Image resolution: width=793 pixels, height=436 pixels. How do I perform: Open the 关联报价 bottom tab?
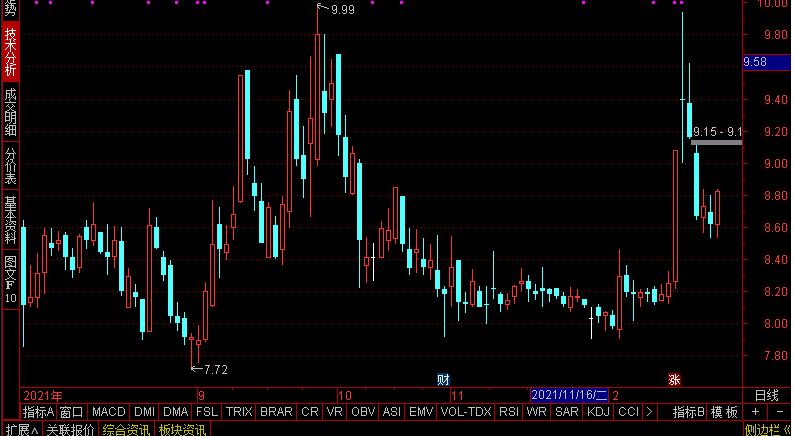tap(70, 430)
